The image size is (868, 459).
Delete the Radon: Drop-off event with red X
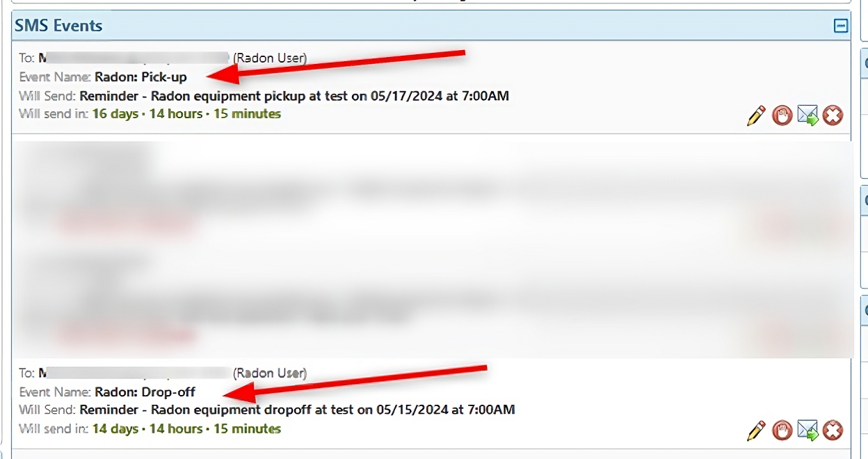(833, 430)
